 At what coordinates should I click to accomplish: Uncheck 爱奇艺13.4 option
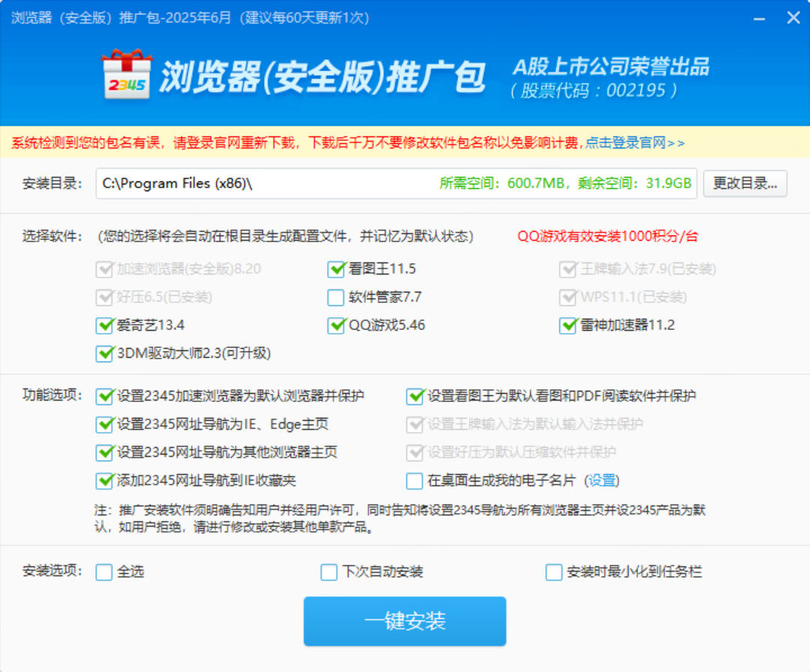tap(104, 325)
